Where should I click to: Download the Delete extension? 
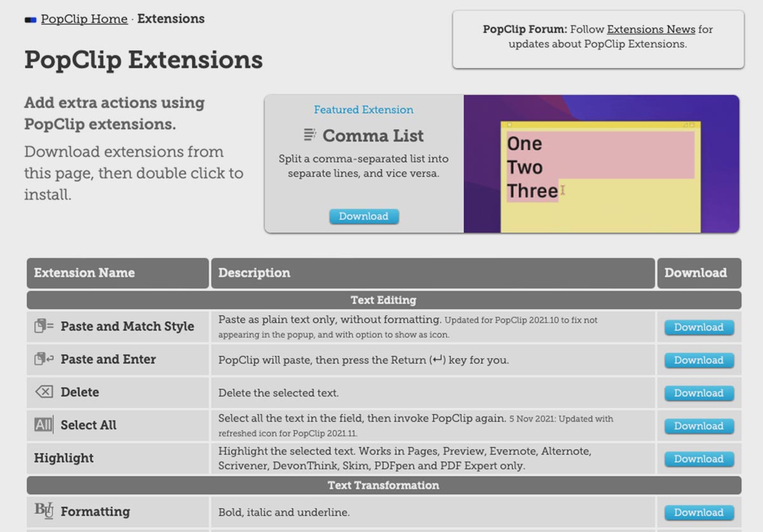click(699, 393)
